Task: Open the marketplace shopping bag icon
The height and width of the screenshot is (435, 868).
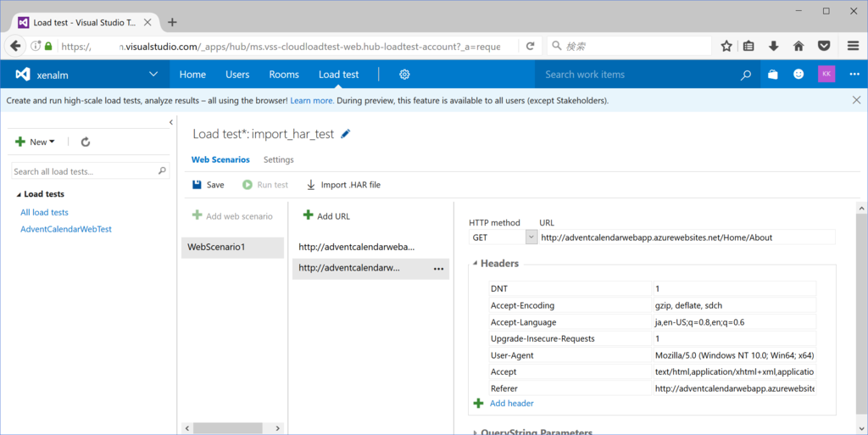Action: (773, 74)
